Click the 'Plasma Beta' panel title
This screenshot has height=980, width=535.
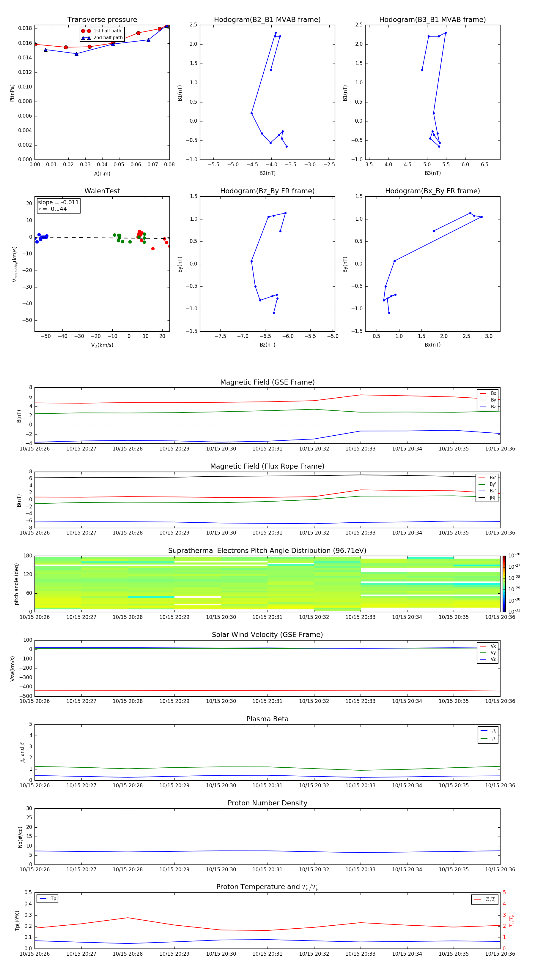pos(267,719)
